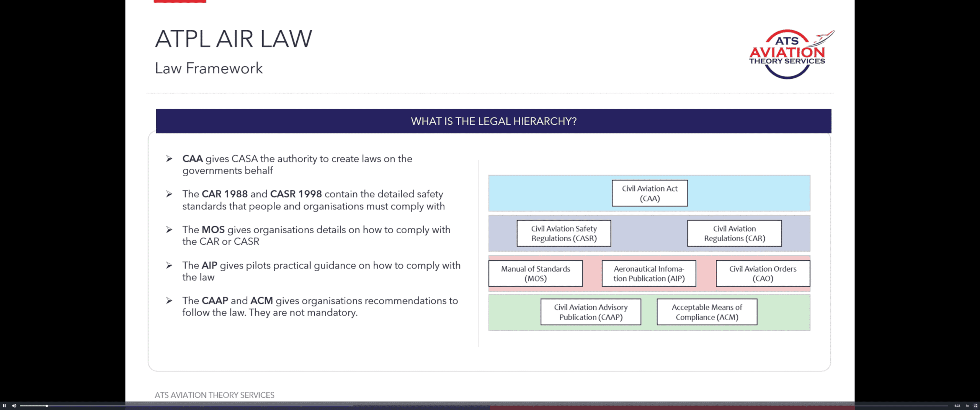Image resolution: width=980 pixels, height=410 pixels.
Task: Pause the video playback
Action: click(x=4, y=406)
